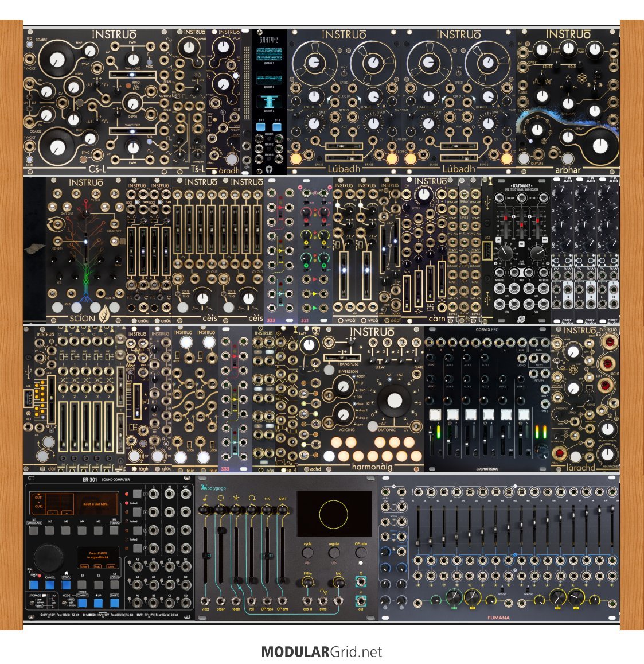Click the D3 input jack on ER-301
The height and width of the screenshot is (664, 644).
coord(185,602)
